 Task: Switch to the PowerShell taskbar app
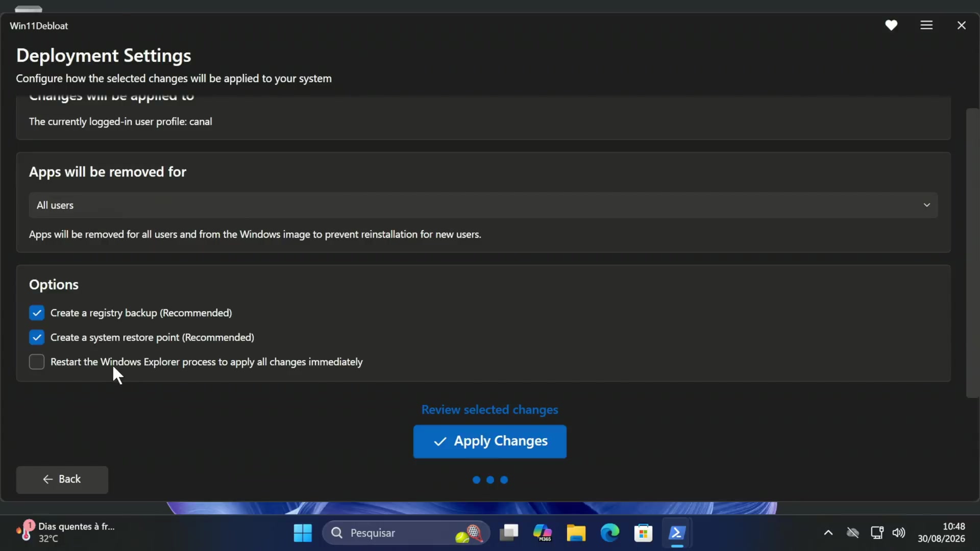pyautogui.click(x=677, y=533)
